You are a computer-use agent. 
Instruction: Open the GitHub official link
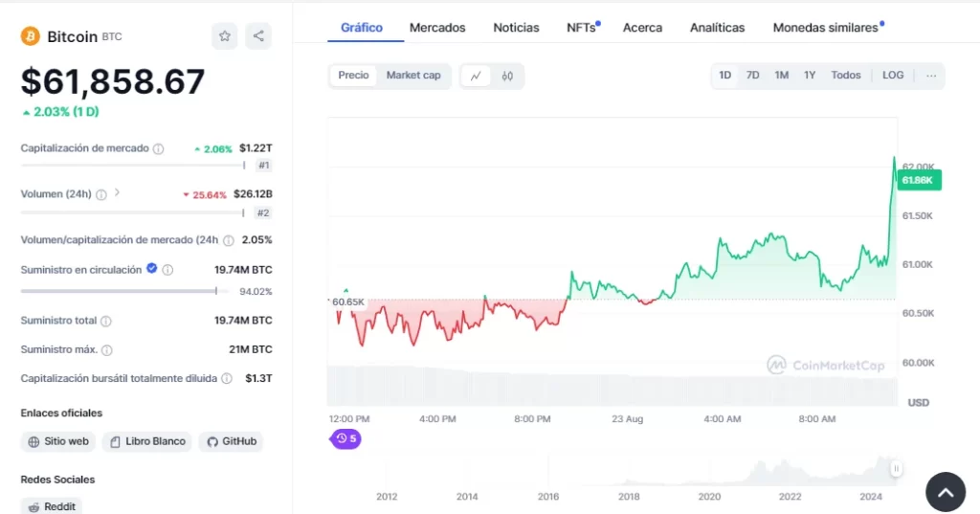coord(231,441)
